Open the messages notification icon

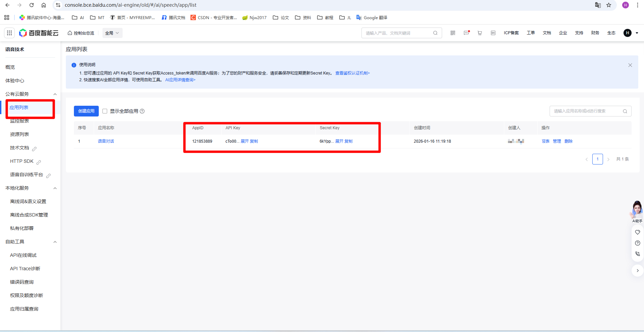click(x=466, y=33)
